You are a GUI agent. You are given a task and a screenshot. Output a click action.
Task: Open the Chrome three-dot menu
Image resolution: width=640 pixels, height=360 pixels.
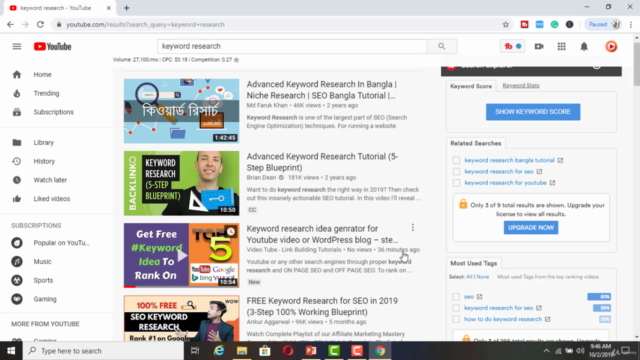click(x=631, y=24)
